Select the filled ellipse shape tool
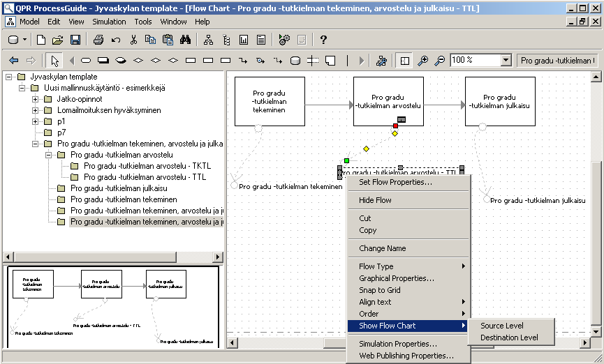604x364 pixels. coord(121,61)
